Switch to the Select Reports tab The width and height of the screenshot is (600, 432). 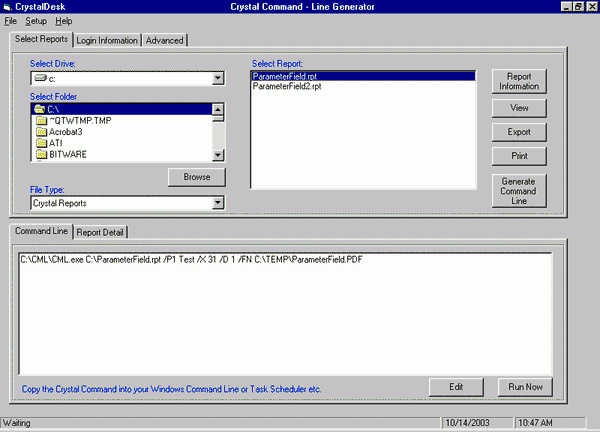tap(41, 39)
